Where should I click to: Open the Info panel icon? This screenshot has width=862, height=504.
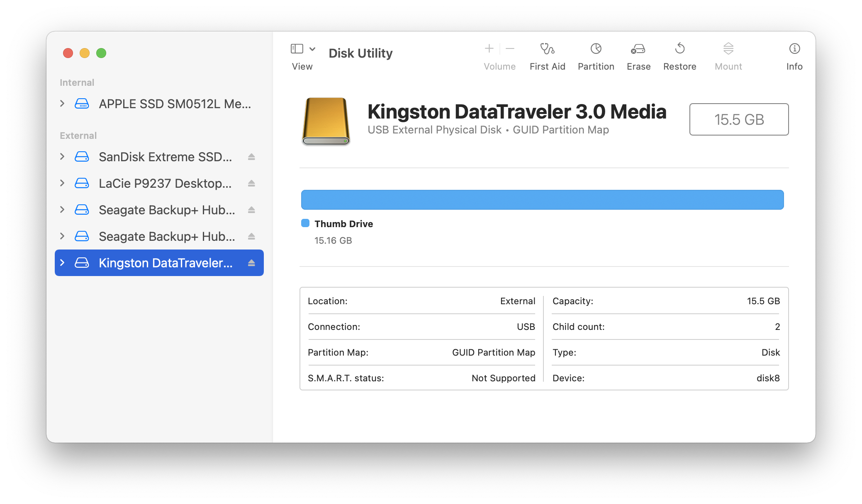click(794, 48)
